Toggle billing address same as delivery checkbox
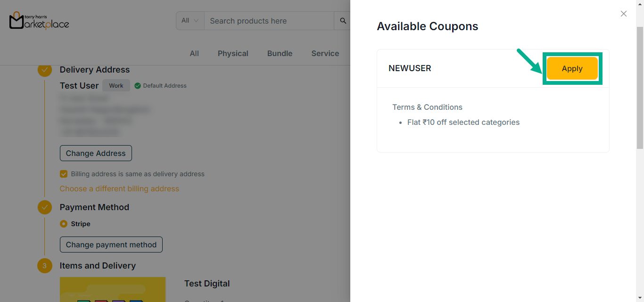The width and height of the screenshot is (644, 302). (x=64, y=174)
